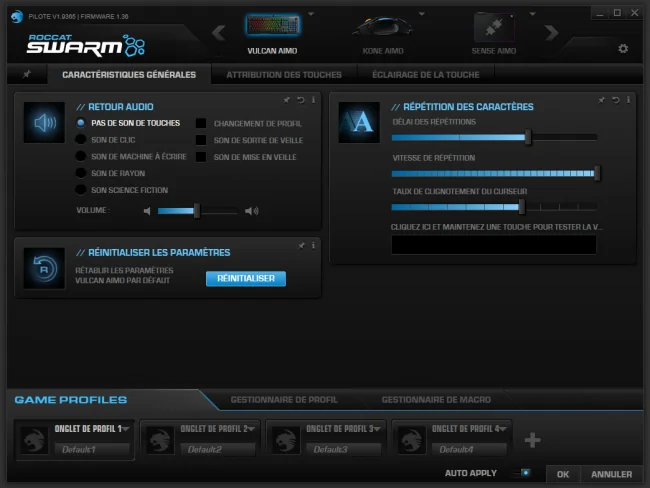This screenshot has width=650, height=488.
Task: Click the Volume slider track
Action: (198, 211)
